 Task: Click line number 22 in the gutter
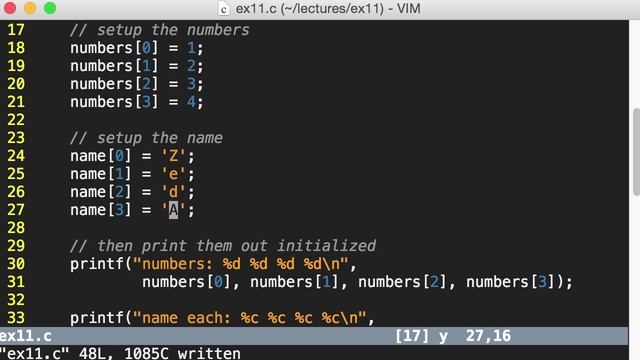point(16,120)
